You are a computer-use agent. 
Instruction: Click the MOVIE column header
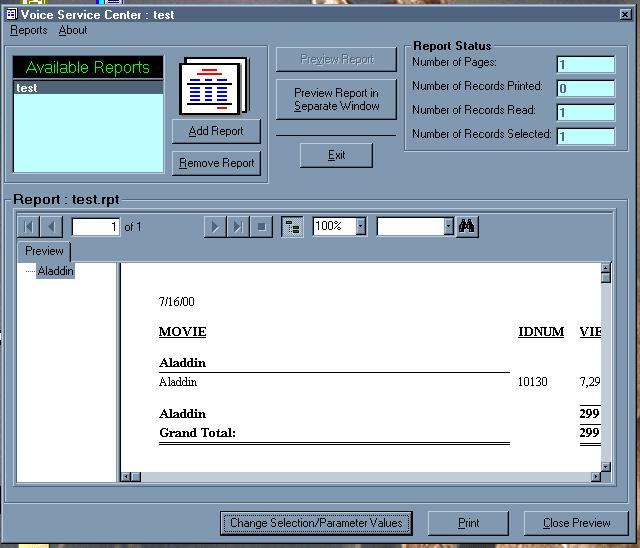pos(182,332)
